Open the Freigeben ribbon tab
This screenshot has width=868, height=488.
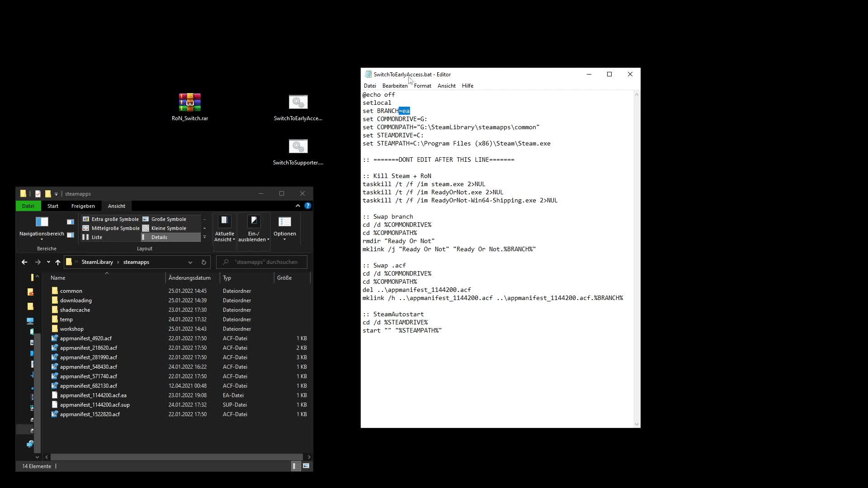[83, 206]
